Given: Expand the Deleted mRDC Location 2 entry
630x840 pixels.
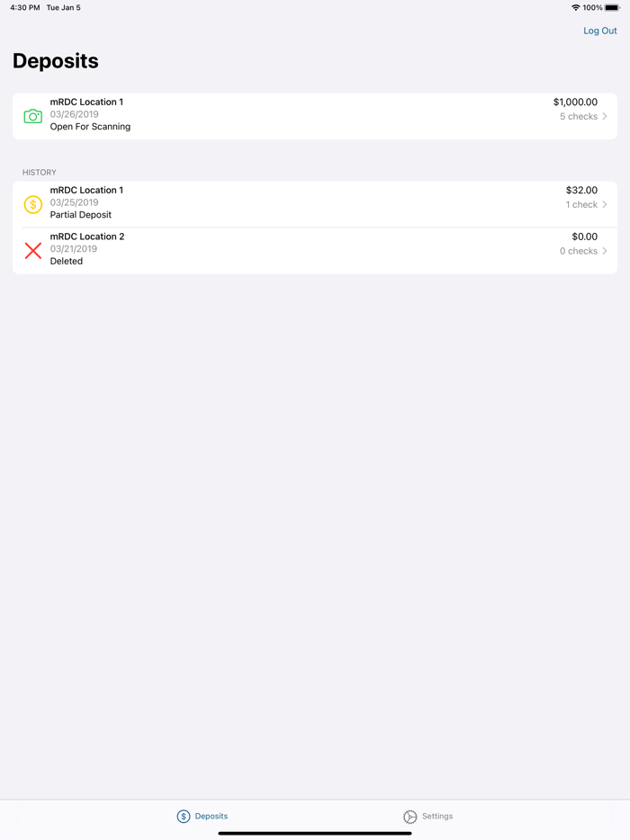Looking at the screenshot, I should click(x=315, y=251).
